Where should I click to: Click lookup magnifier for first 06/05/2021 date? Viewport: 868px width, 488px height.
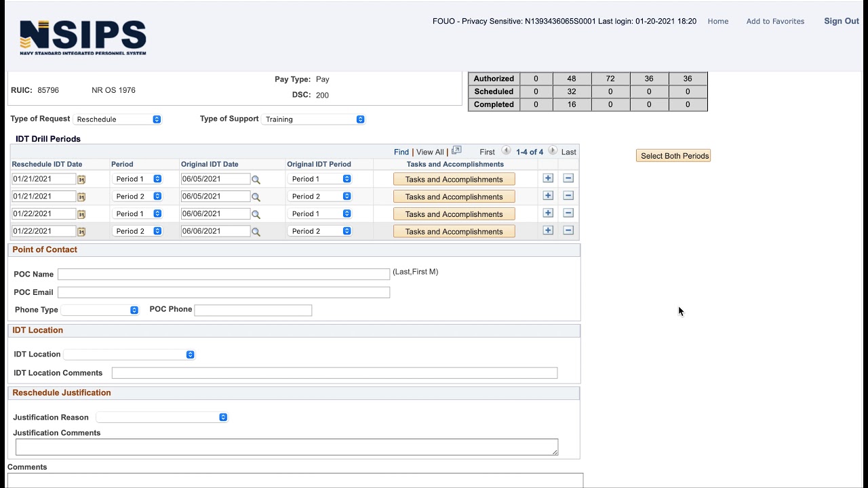256,180
